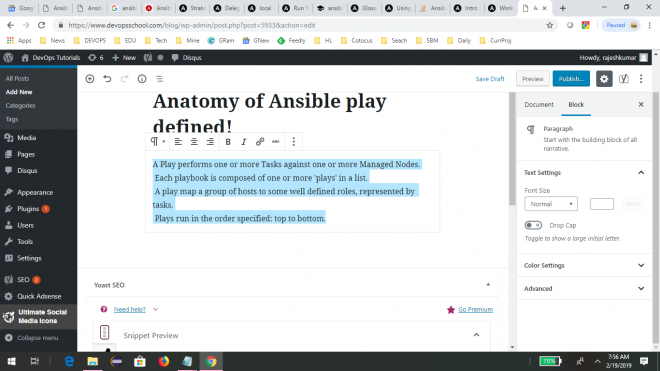Image resolution: width=660 pixels, height=371 pixels.
Task: Click the Save Draft link
Action: (x=490, y=79)
